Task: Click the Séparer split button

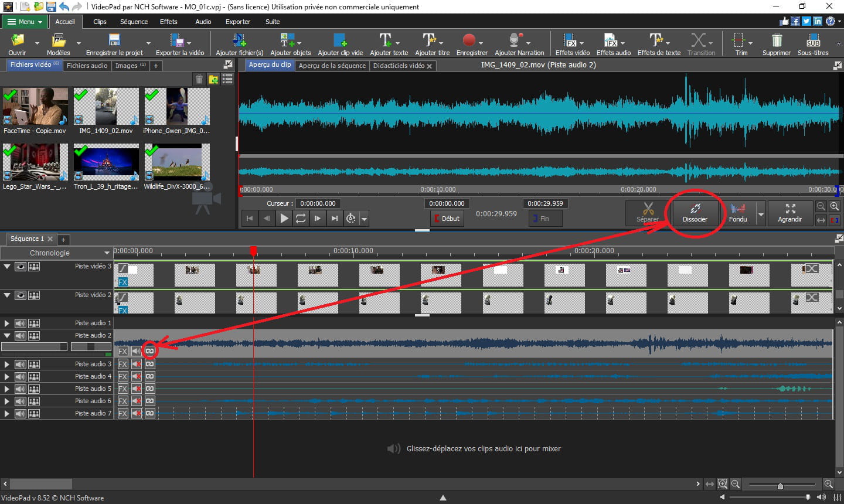Action: pyautogui.click(x=648, y=213)
